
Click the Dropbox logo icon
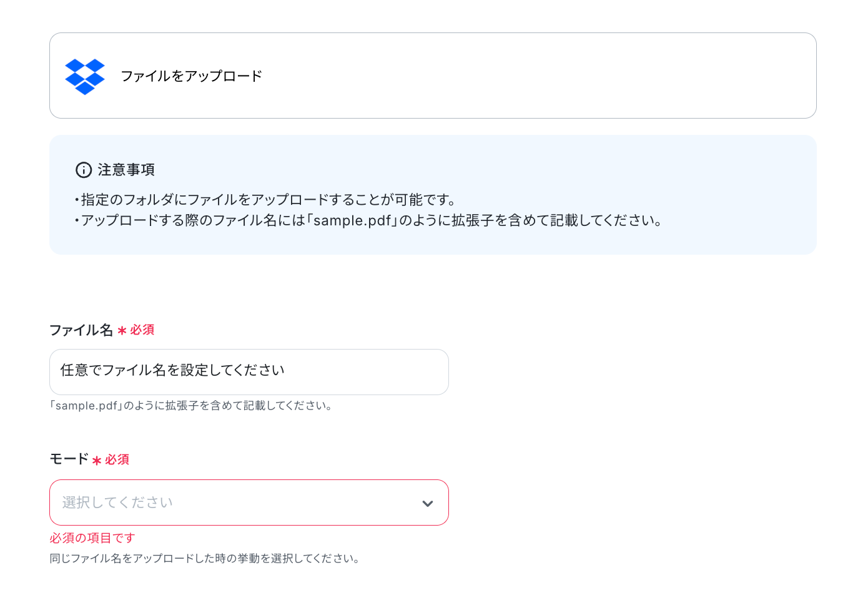(85, 76)
